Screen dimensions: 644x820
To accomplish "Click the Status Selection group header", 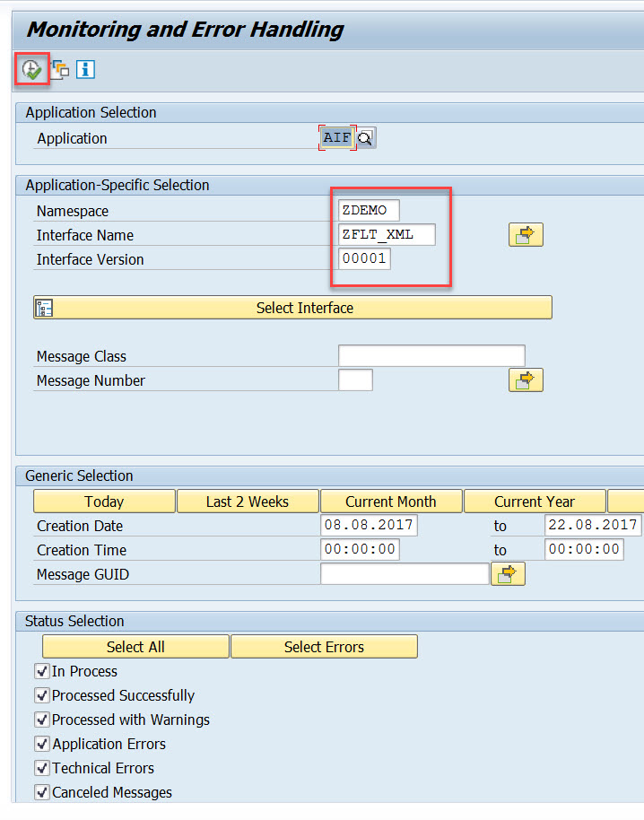I will point(74,621).
